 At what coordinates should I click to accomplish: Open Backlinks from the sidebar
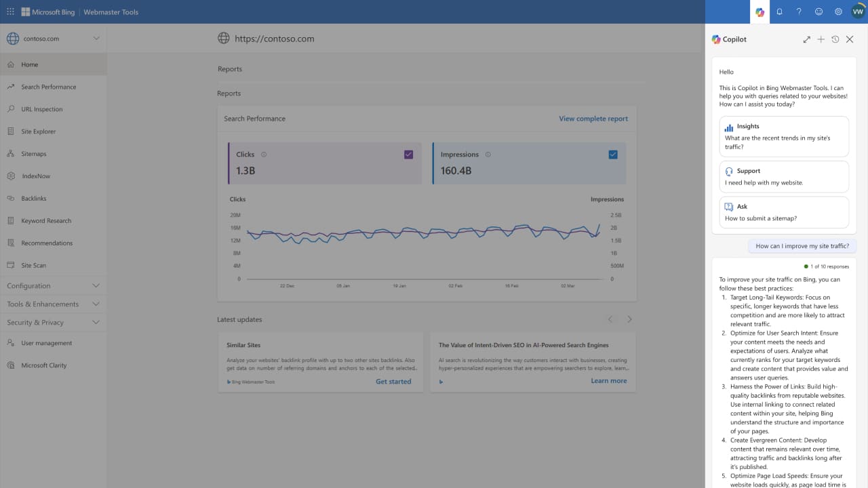(54, 199)
